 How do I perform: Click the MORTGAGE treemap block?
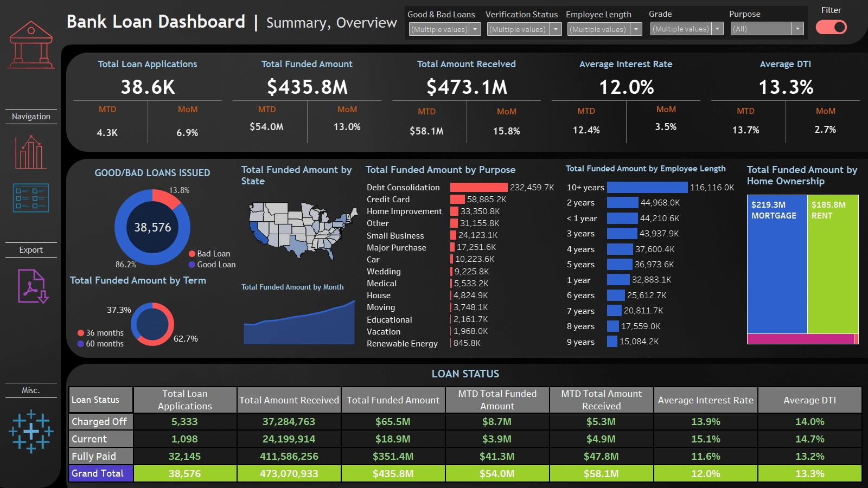coord(777,264)
